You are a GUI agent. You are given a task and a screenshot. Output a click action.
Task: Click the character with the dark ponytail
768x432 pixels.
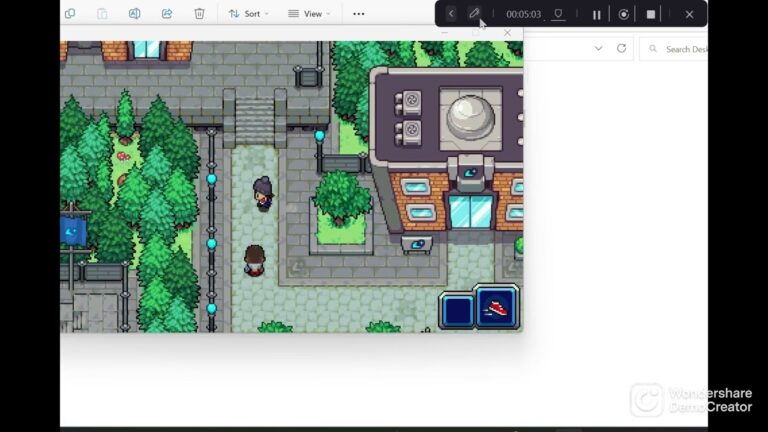263,194
